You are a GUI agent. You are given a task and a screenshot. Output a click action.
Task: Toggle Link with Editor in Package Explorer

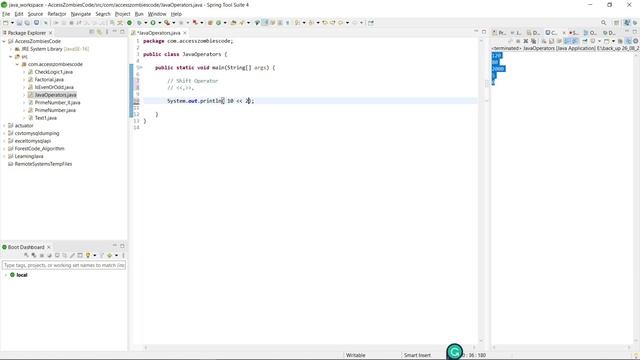point(99,32)
